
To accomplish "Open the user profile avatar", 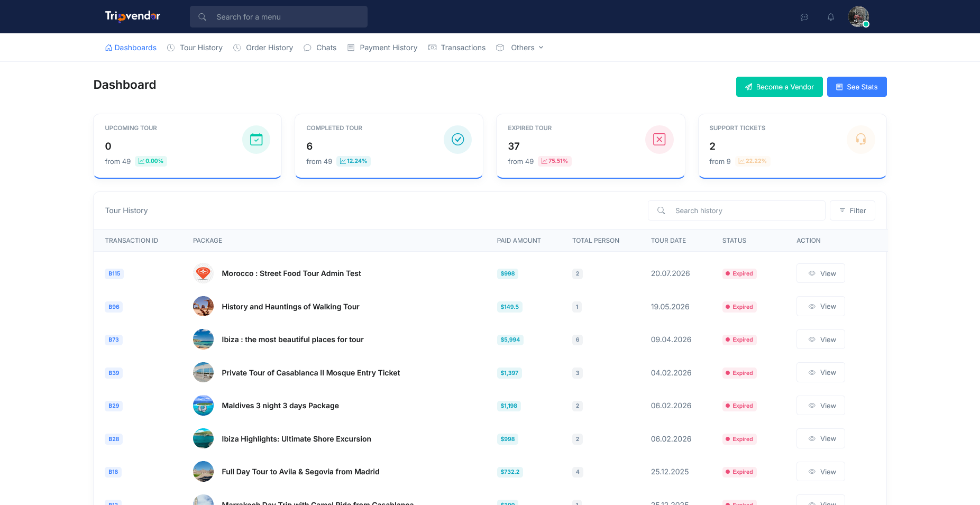I will tap(858, 17).
